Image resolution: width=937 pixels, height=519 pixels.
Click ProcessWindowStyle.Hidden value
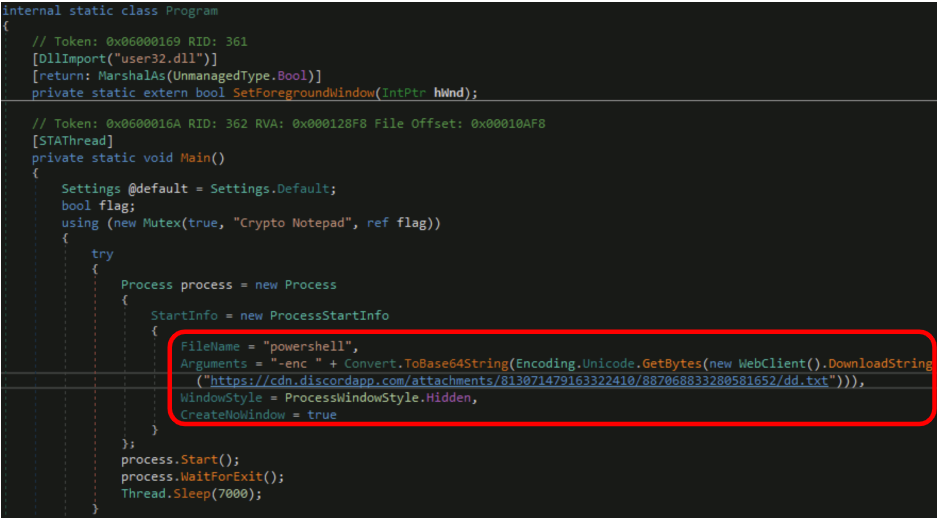[x=378, y=398]
